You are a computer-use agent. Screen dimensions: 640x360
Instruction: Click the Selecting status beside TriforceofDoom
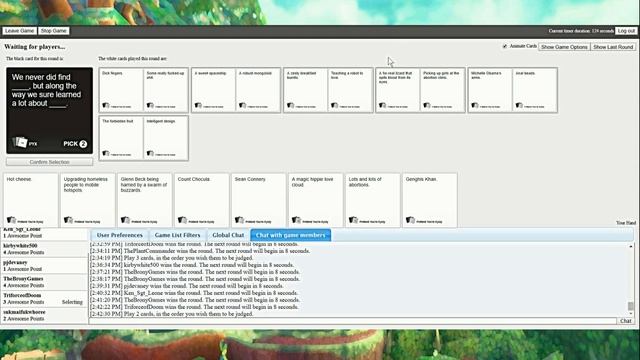click(x=72, y=302)
